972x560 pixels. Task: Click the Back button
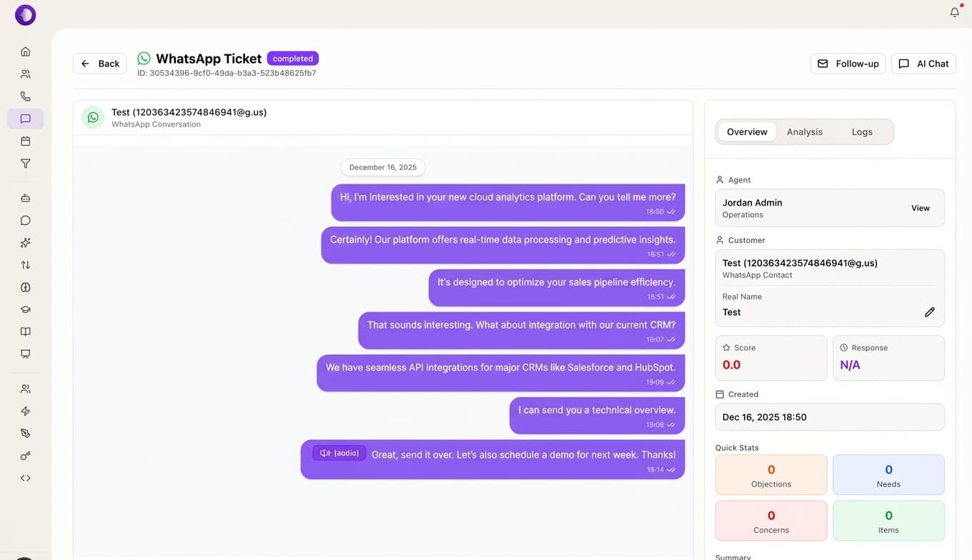click(99, 63)
